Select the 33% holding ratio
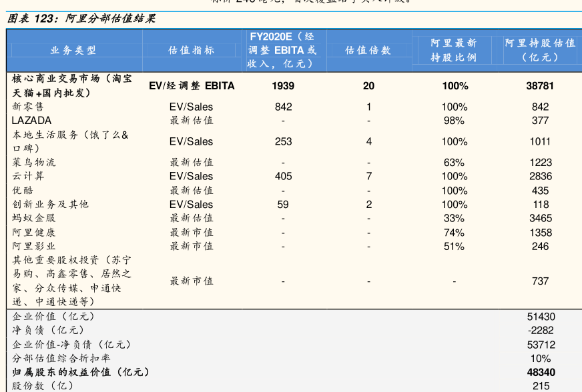This screenshot has height=392, width=582. (454, 219)
